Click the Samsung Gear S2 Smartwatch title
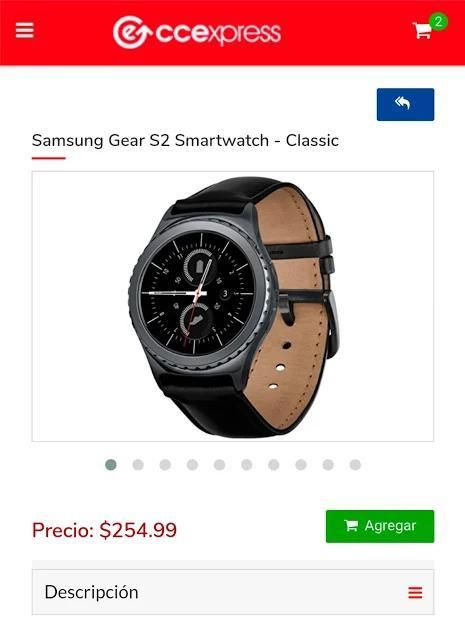465x620 pixels. point(185,141)
